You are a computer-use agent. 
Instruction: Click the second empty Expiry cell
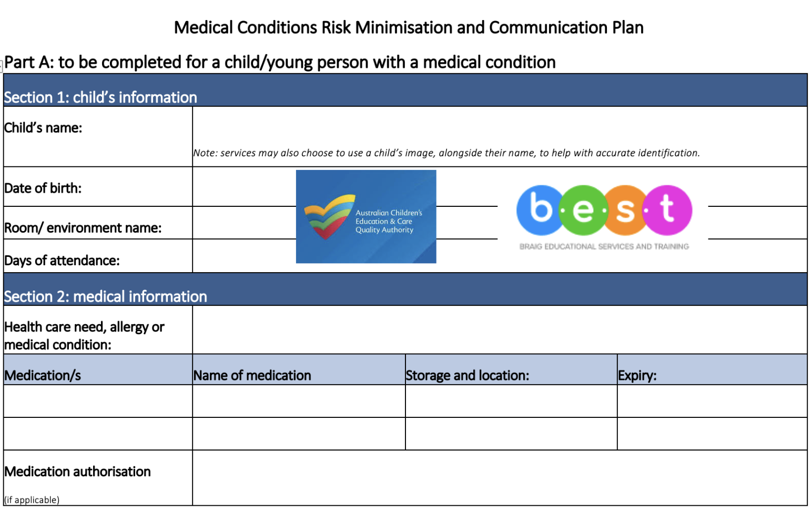712,434
